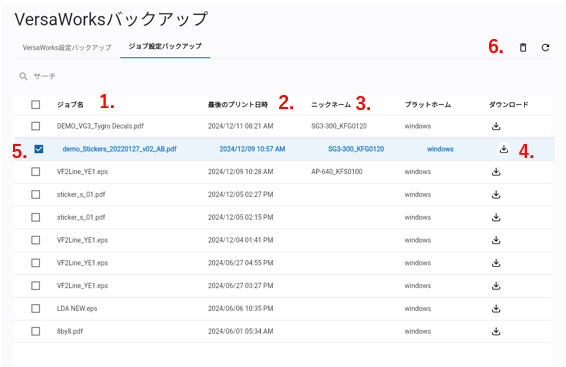This screenshot has height=367, width=566.
Task: Uncheck the demo_Stickers_20220127_v02_AB.pdf checkbox
Action: click(39, 149)
